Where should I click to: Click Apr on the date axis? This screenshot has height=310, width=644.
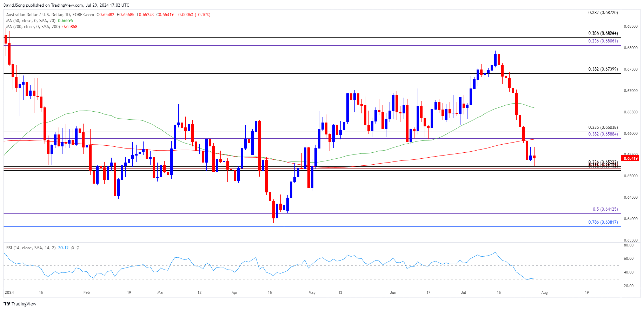(235, 293)
